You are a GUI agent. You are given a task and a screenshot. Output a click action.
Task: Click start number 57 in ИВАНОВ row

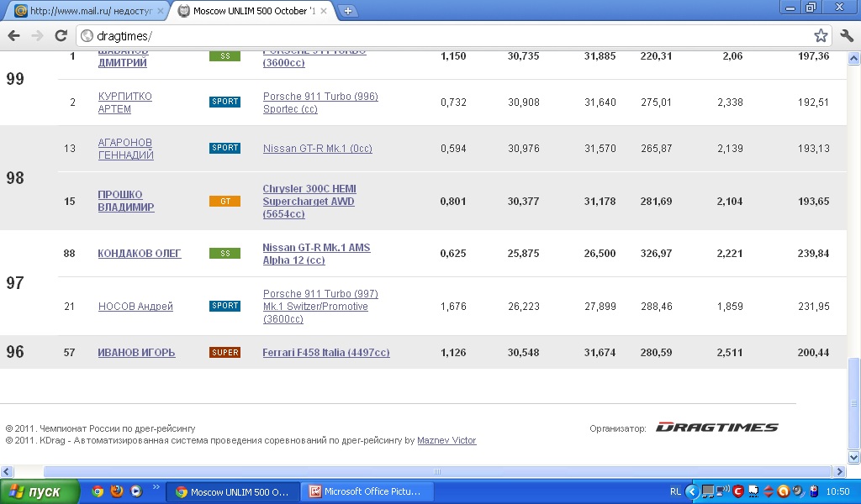tap(69, 353)
